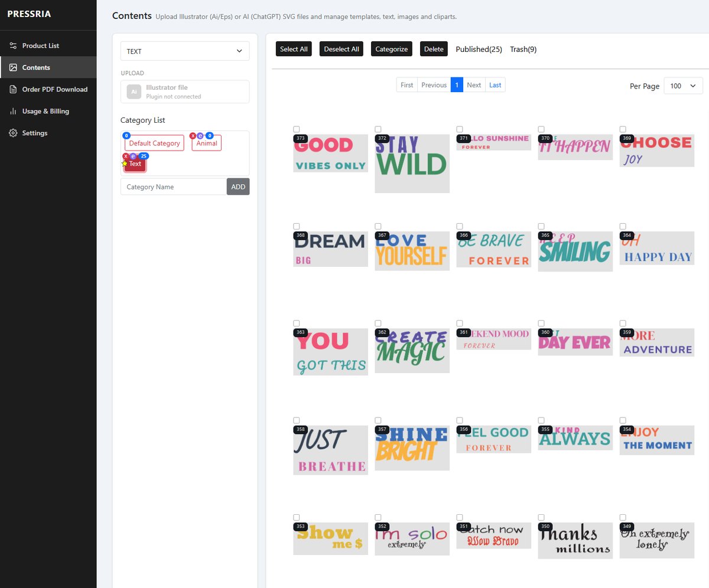Click the blue 0 badge on Animal category
The image size is (709, 588).
click(210, 135)
